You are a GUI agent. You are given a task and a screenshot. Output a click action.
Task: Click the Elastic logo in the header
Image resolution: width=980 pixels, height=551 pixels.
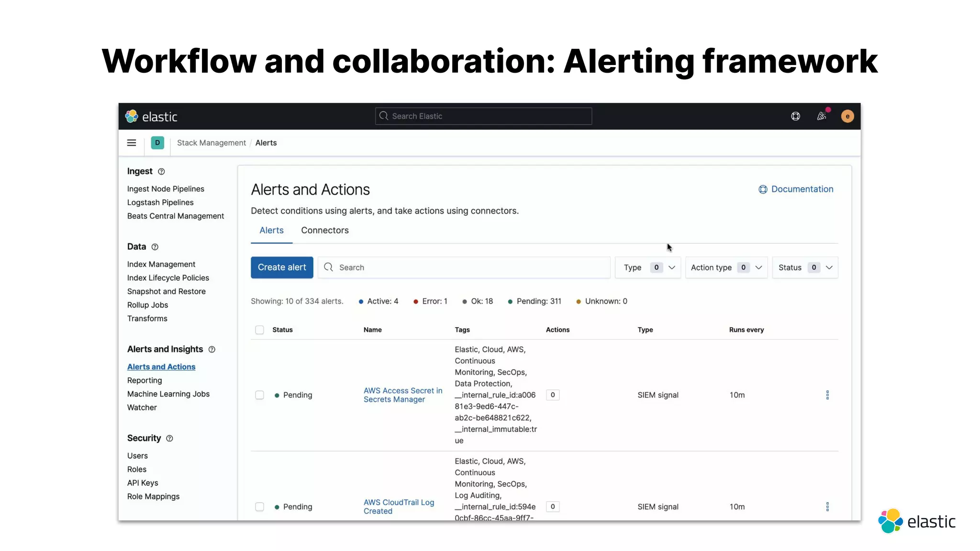click(151, 116)
